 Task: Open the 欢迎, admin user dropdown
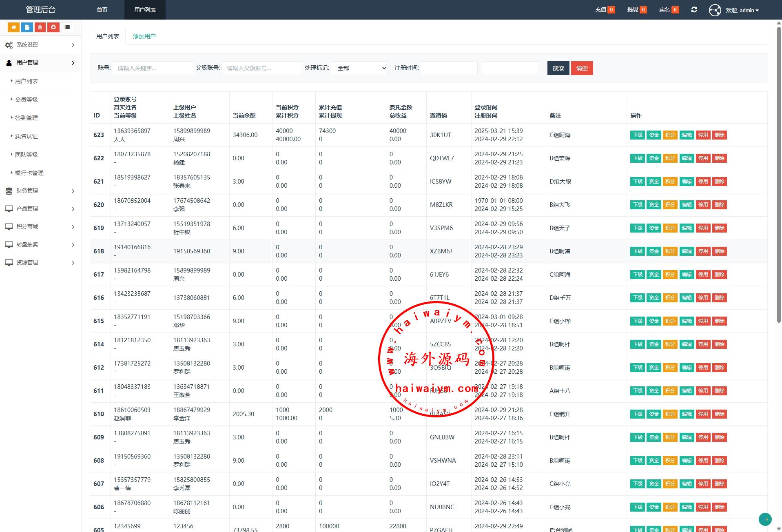[742, 10]
